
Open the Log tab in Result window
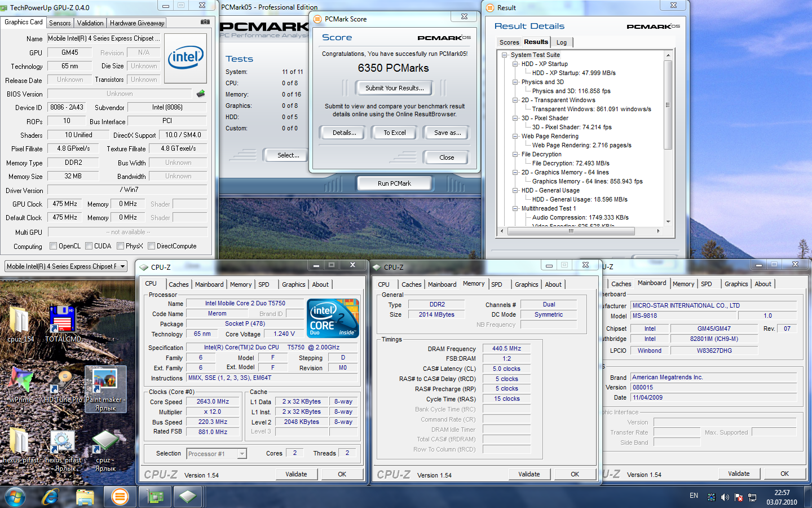point(562,42)
